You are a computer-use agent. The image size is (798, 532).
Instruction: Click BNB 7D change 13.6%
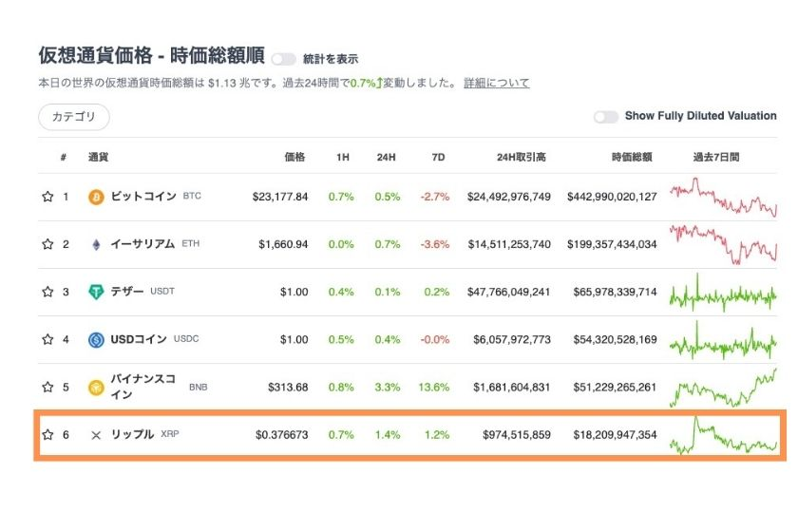433,388
